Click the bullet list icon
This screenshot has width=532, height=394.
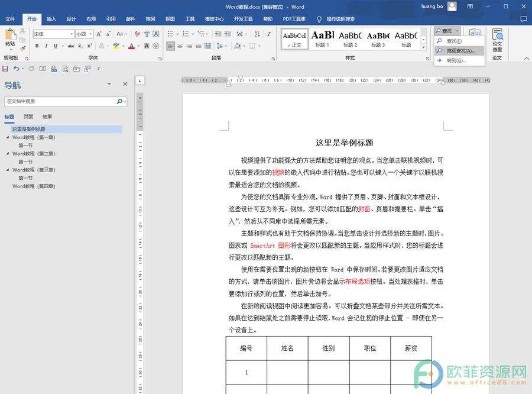(x=170, y=34)
